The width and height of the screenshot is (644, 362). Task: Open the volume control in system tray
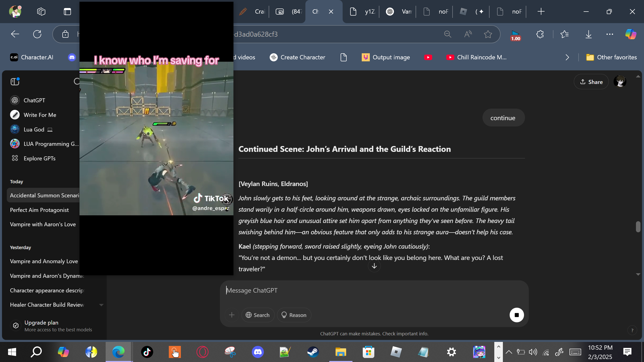point(533,352)
